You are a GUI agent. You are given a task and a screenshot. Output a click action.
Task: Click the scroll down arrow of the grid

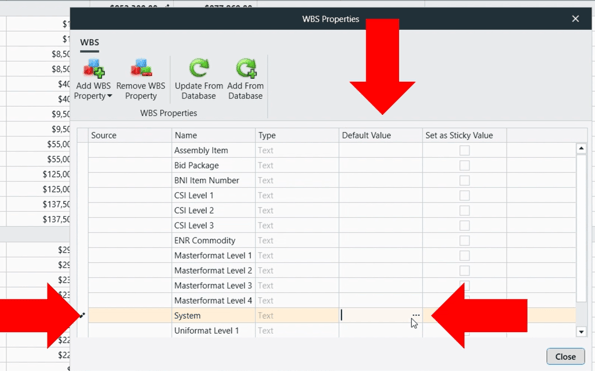(581, 332)
